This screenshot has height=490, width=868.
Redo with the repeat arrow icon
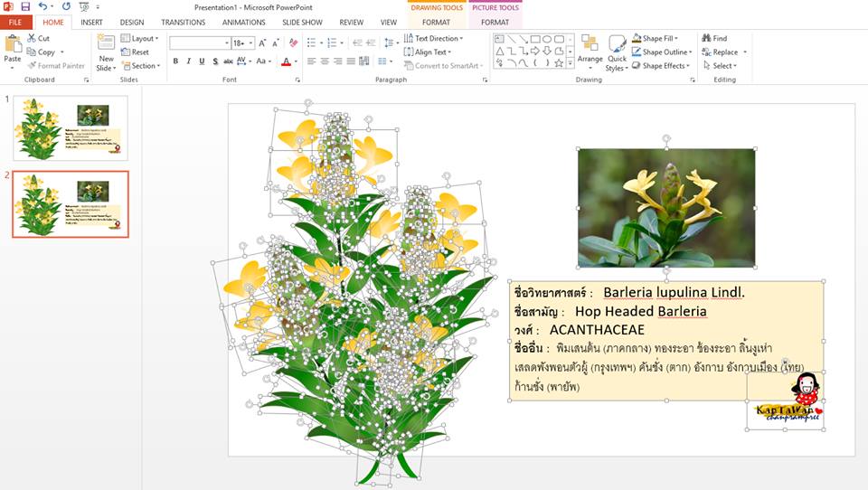coord(66,6)
